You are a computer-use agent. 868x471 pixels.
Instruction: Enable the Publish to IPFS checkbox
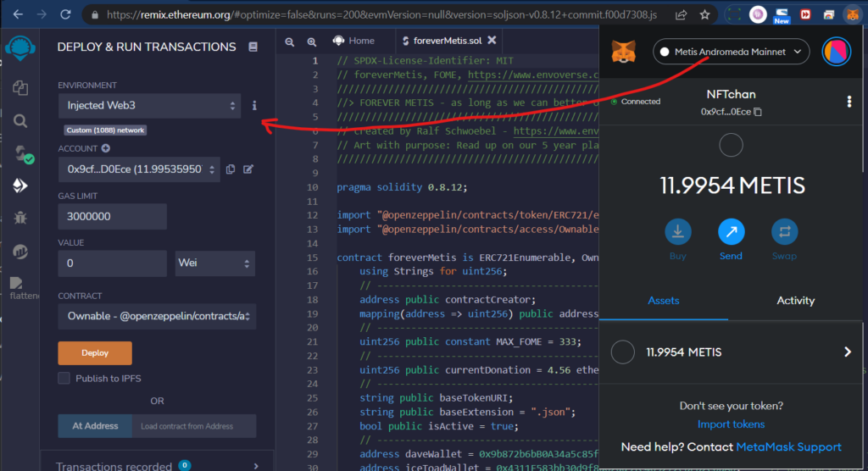[x=64, y=379]
